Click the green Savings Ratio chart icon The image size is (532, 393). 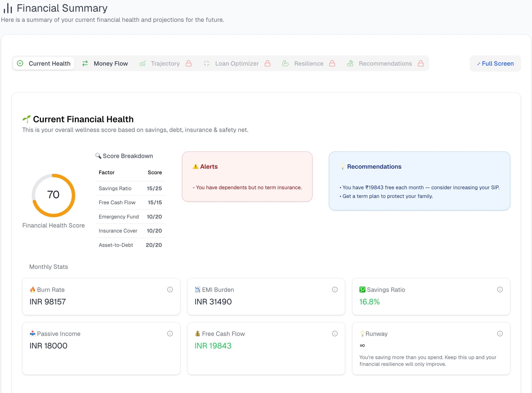pos(362,289)
